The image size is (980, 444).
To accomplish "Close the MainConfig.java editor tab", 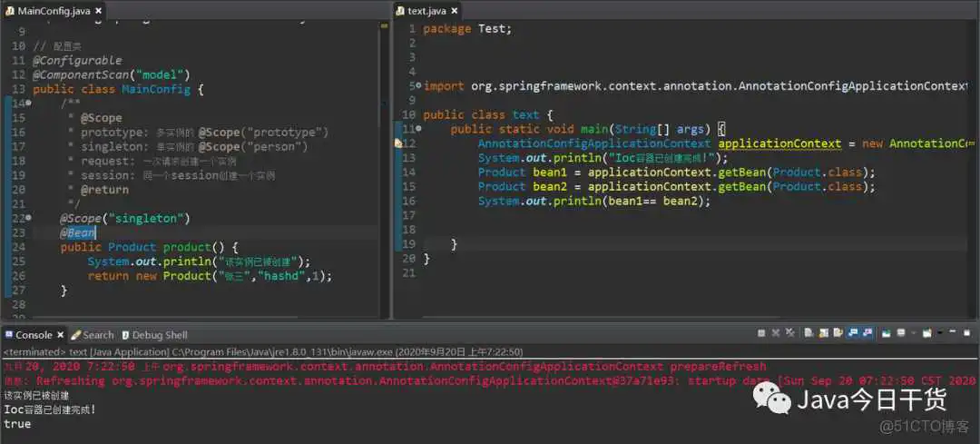I will pyautogui.click(x=99, y=11).
